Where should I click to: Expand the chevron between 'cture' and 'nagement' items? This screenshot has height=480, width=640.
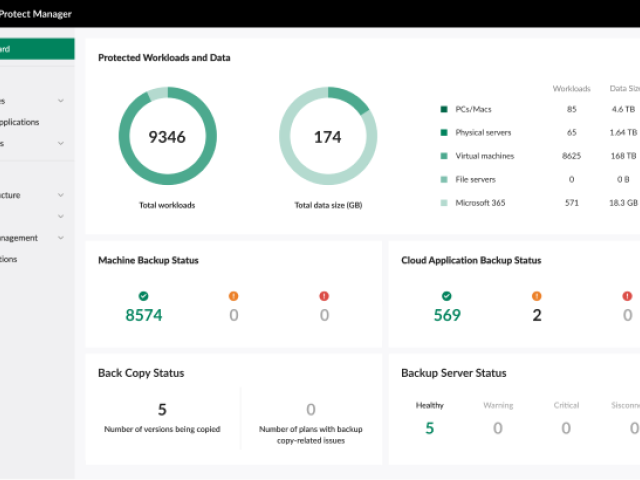[61, 216]
